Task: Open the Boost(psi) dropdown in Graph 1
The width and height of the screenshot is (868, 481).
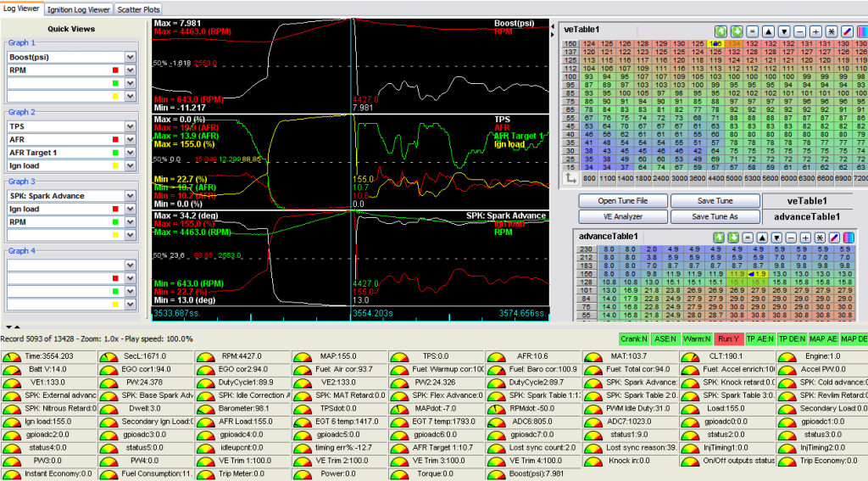Action: tap(130, 57)
